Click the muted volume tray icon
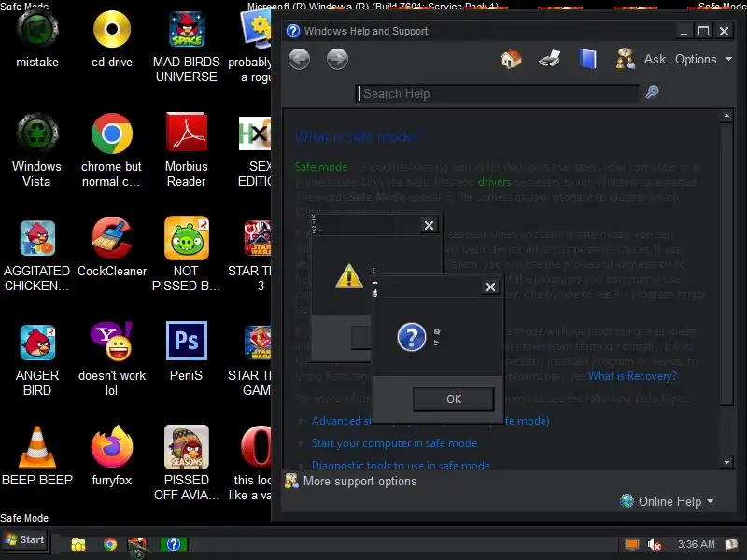 pos(655,544)
